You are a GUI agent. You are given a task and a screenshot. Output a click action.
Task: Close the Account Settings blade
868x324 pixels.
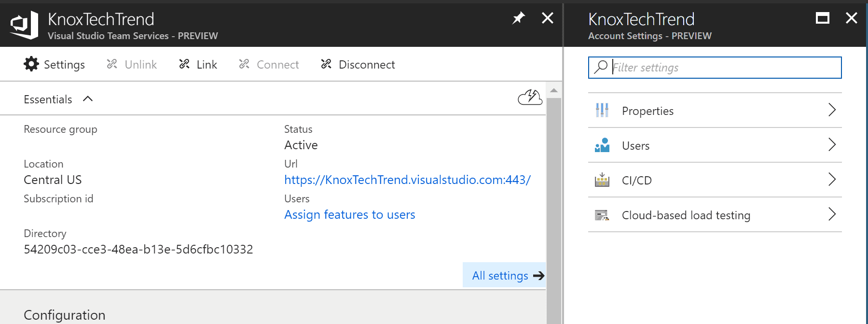point(852,18)
